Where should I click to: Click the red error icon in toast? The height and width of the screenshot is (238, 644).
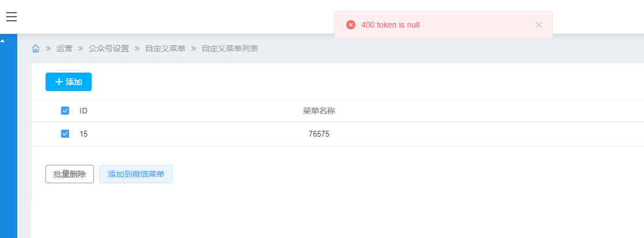(350, 25)
